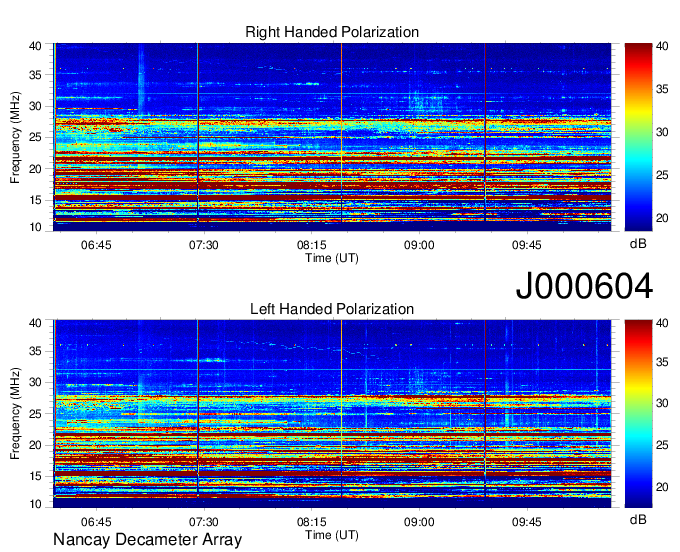Viewport: 680px width, 552px height.
Task: Select the right-handed polarization spectrogram plot
Action: 332,137
